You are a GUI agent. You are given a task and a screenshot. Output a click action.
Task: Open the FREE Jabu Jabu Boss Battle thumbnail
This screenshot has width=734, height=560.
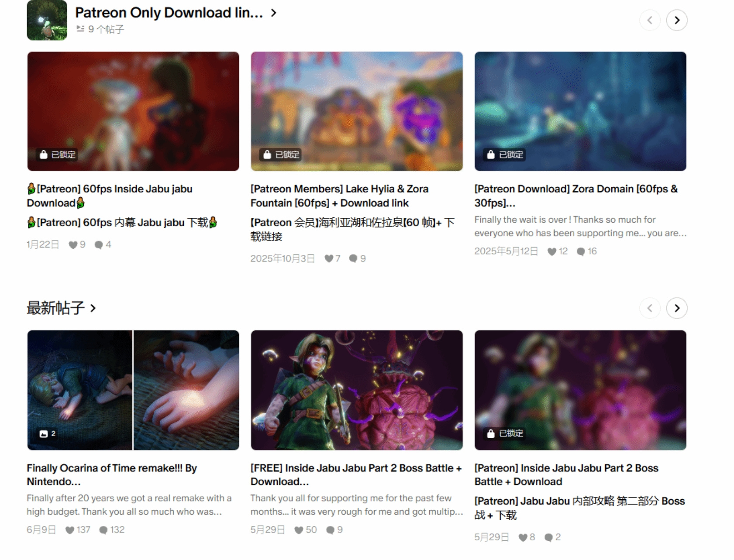[357, 390]
